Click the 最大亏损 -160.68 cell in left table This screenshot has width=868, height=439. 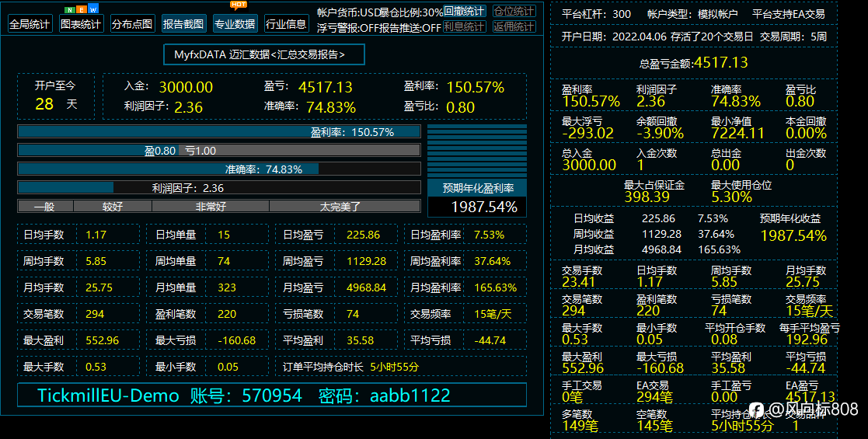(207, 340)
